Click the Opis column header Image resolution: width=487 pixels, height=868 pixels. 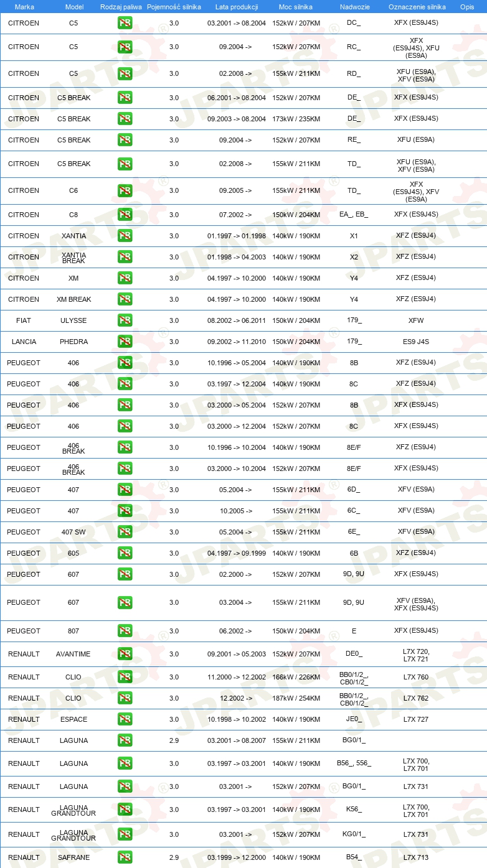[467, 7]
